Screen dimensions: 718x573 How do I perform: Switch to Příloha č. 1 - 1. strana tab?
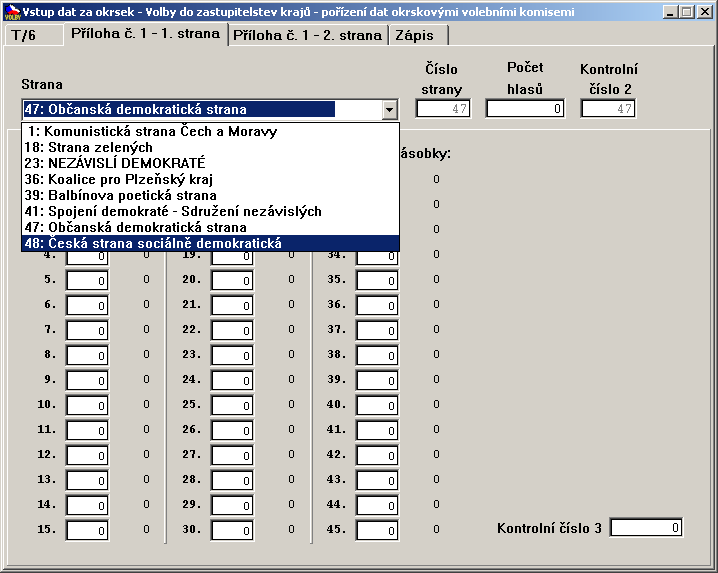click(146, 33)
